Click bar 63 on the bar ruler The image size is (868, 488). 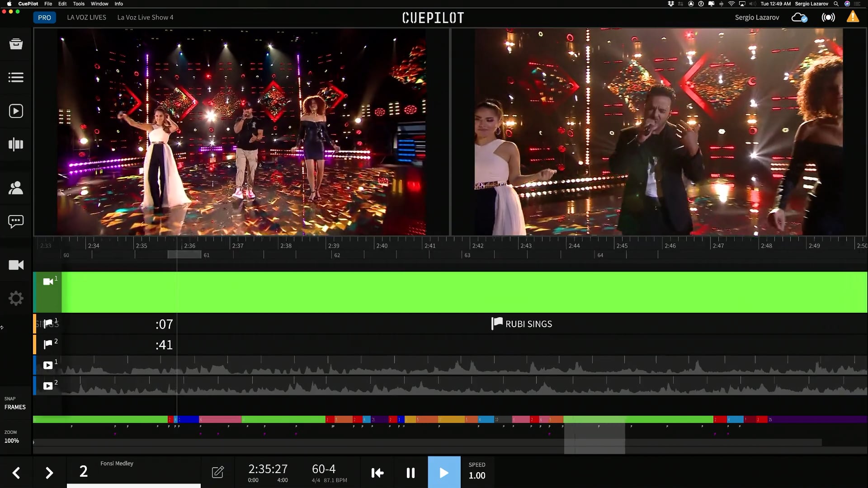[467, 255]
